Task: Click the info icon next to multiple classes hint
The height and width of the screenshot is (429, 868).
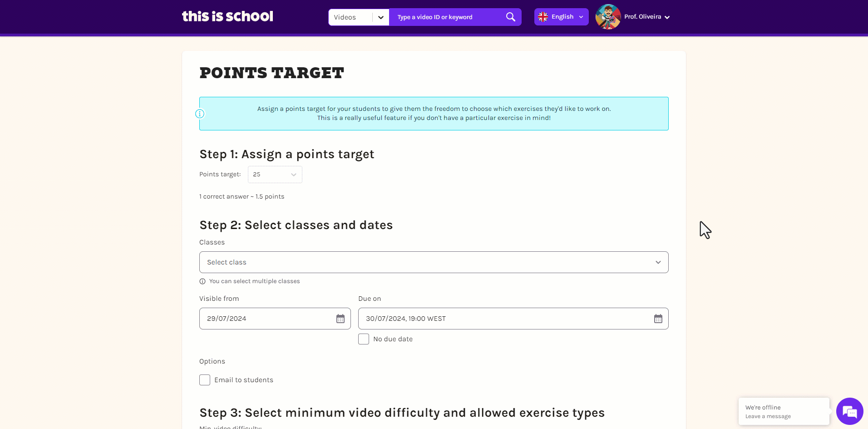Action: (202, 281)
